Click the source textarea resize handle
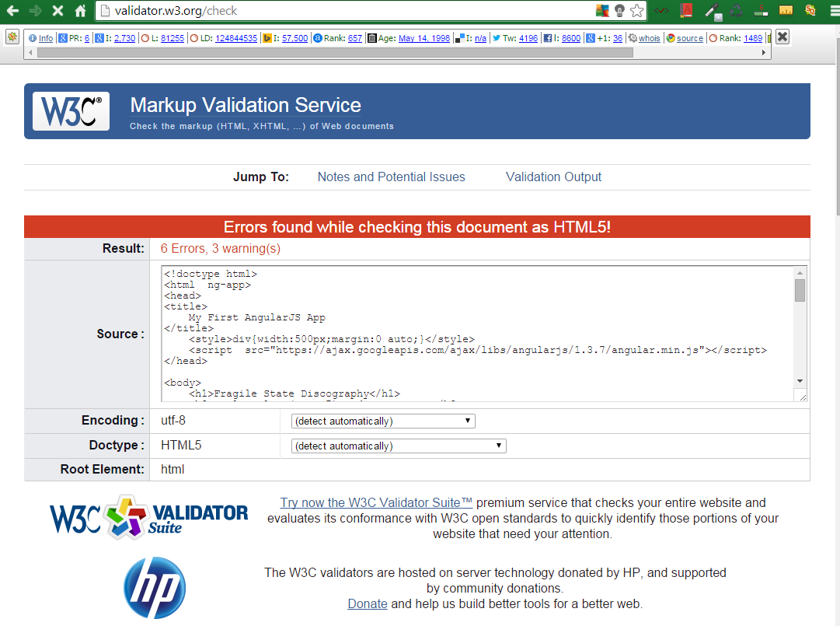This screenshot has width=840, height=626. [x=802, y=397]
